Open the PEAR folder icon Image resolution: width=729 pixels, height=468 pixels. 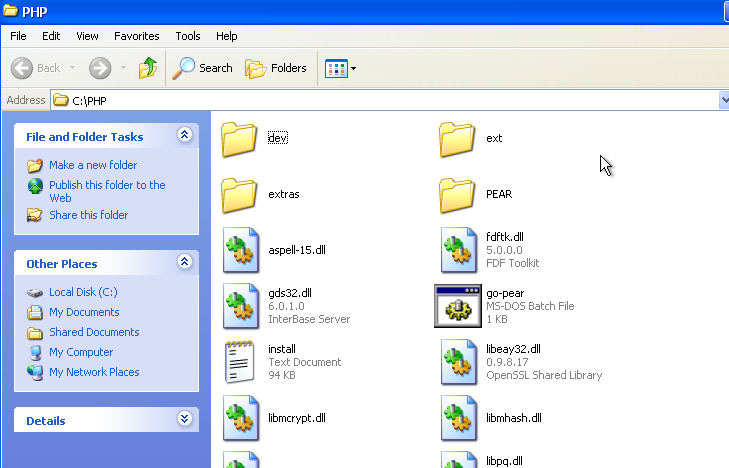[x=458, y=195]
